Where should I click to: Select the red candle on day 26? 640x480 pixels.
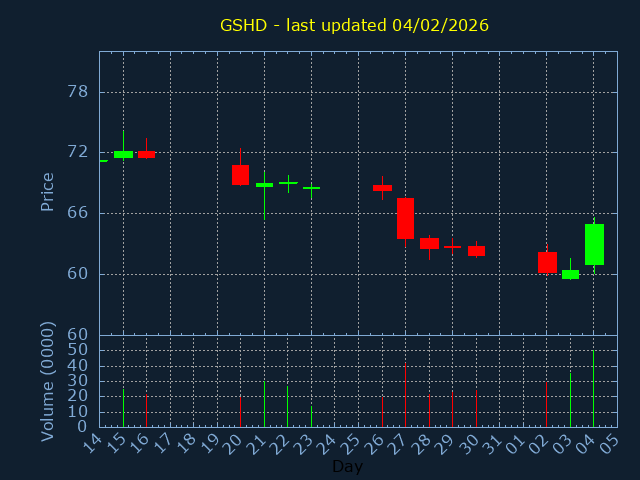tap(382, 188)
